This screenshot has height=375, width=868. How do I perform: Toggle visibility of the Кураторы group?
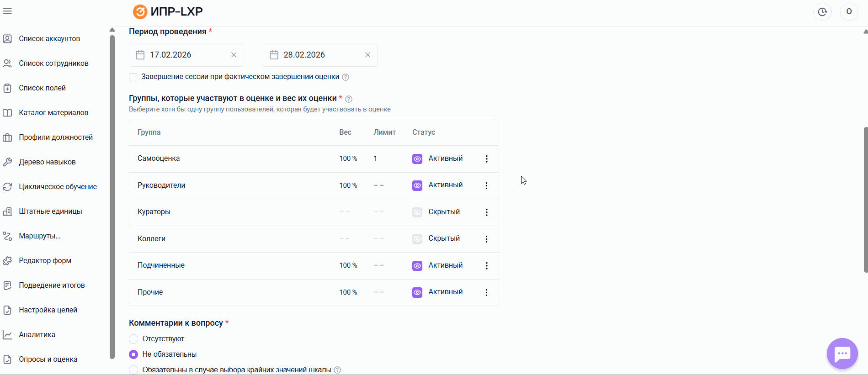click(x=417, y=212)
